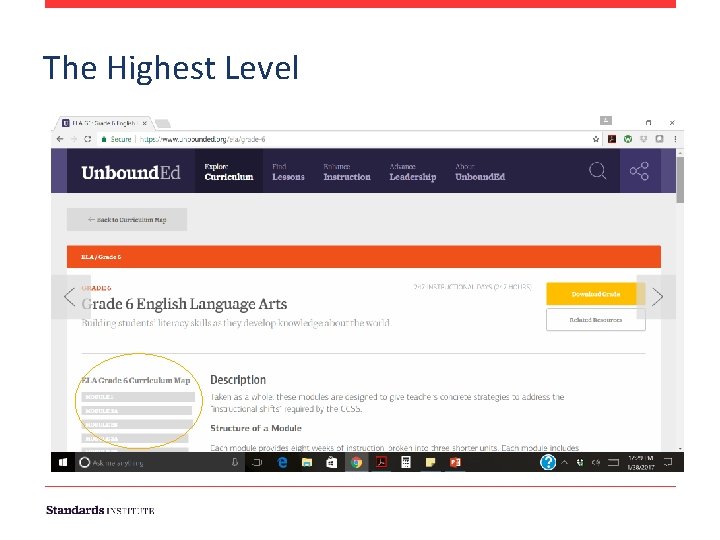The width and height of the screenshot is (720, 540).
Task: Click the taskbar clock and date
Action: pos(641,462)
